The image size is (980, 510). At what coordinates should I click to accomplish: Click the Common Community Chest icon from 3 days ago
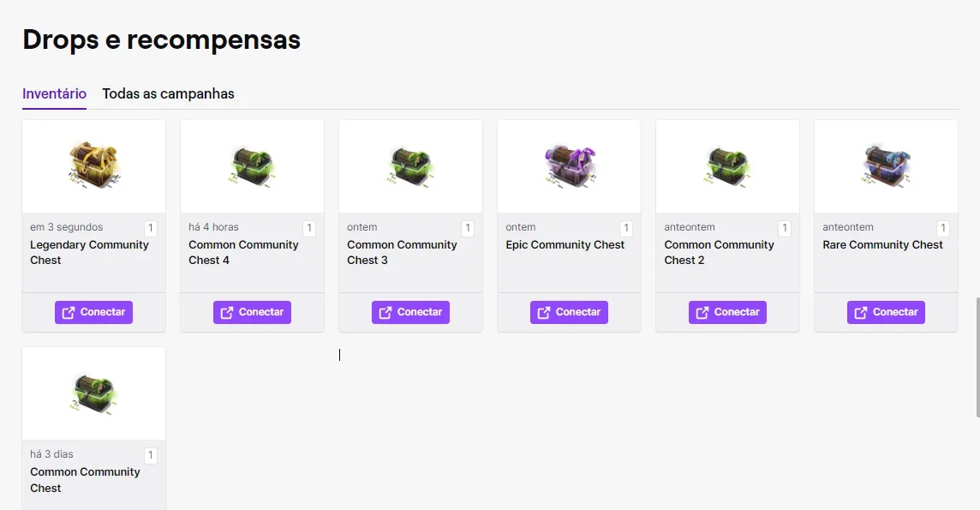coord(93,393)
